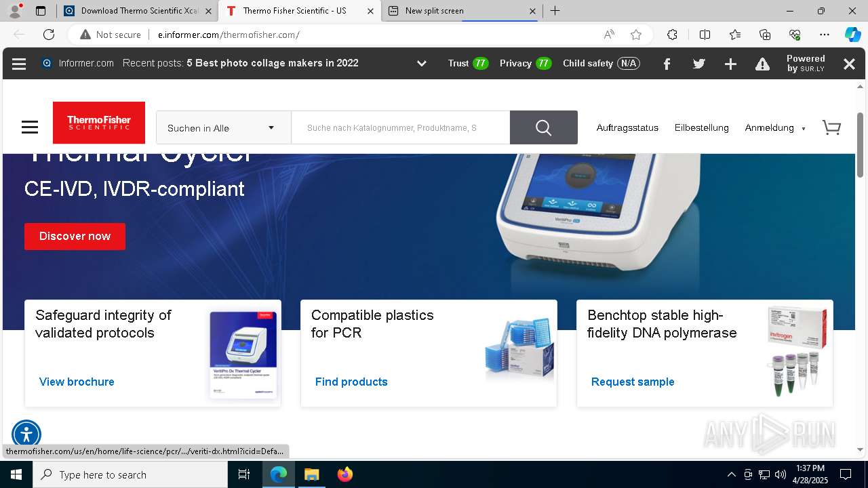
Task: Open the accessibility widget icon
Action: [26, 434]
